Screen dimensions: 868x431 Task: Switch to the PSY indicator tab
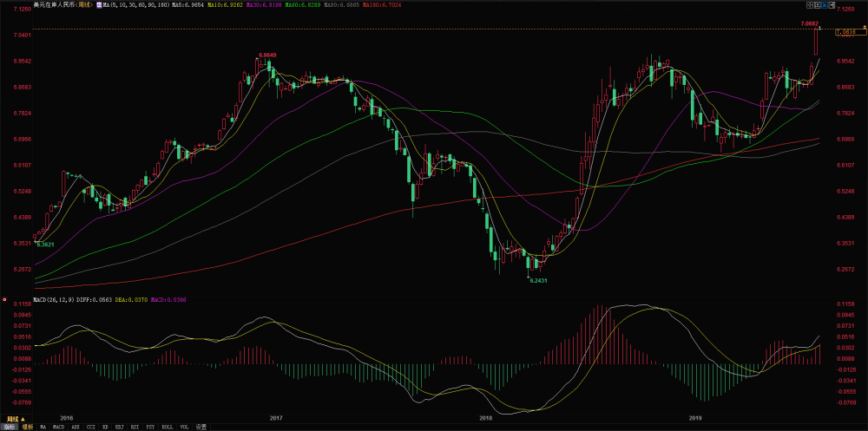(150, 428)
